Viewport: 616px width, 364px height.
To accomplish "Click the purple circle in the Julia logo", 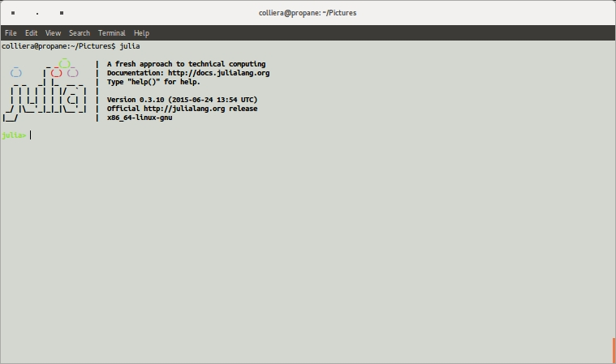I will coord(72,73).
